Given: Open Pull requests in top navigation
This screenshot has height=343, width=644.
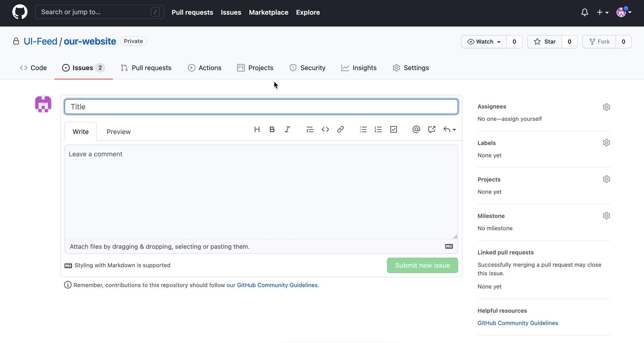Looking at the screenshot, I should (192, 12).
